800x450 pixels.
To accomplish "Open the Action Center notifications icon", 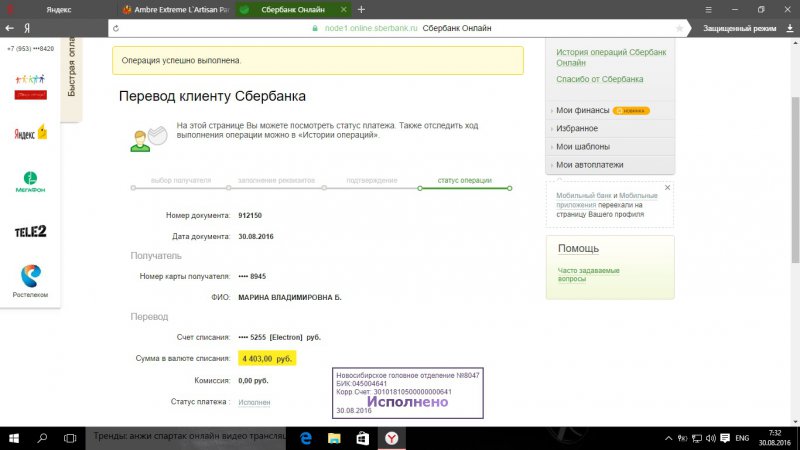I will click(725, 438).
